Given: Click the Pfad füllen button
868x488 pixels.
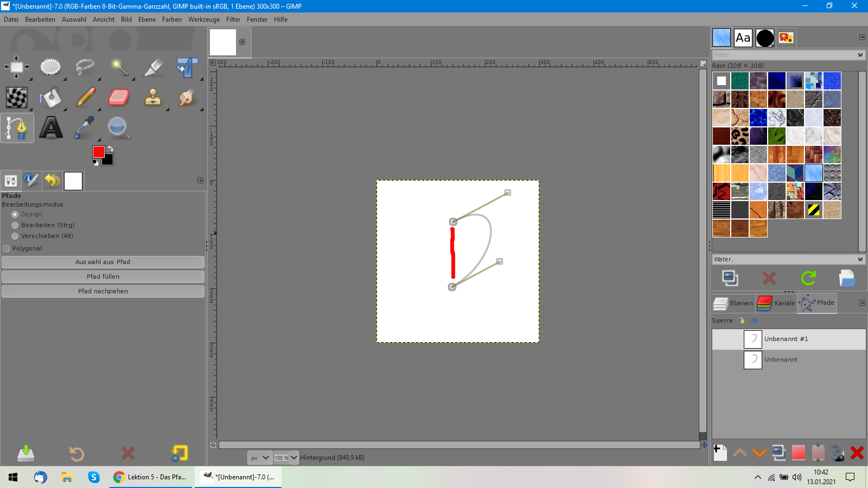Looking at the screenshot, I should [103, 277].
